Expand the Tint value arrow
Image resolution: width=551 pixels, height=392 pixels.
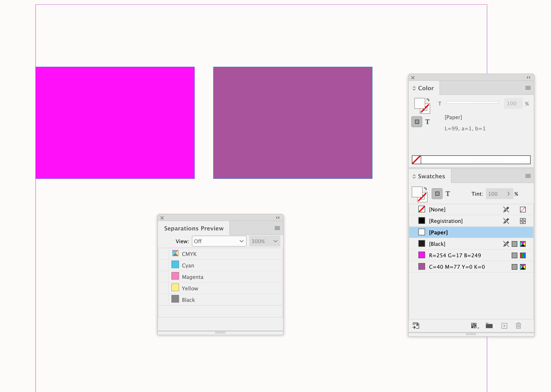tap(508, 194)
